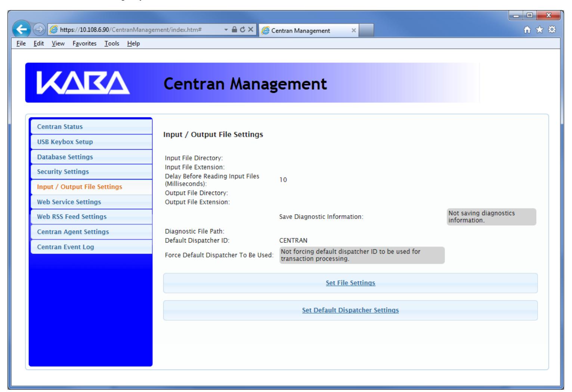Viewport: 572px width, 392px height.
Task: Click the browser Forward arrow button
Action: [40, 30]
